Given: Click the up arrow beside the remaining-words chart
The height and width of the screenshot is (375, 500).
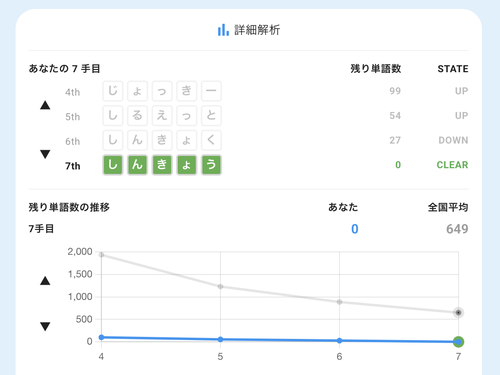Looking at the screenshot, I should point(45,281).
